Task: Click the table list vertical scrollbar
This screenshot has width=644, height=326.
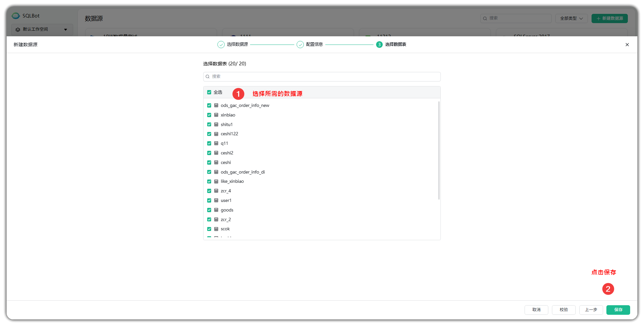Action: (439, 150)
